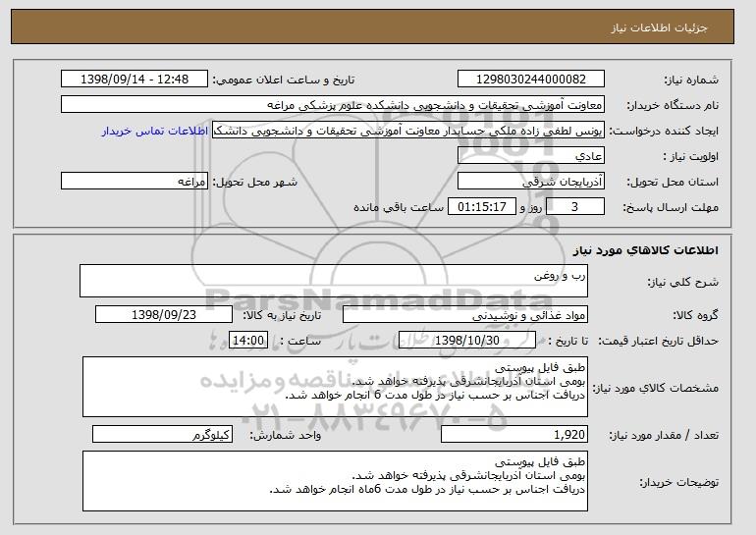Viewport: 756px width, 535px height.
Task: Click the label شرح کلی نیاز
Action: (682, 282)
